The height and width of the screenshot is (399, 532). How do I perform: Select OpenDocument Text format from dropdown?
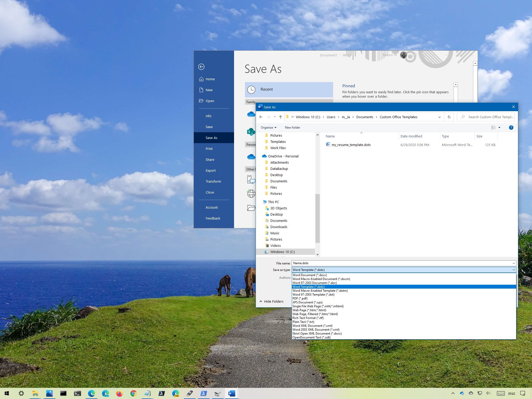(311, 337)
